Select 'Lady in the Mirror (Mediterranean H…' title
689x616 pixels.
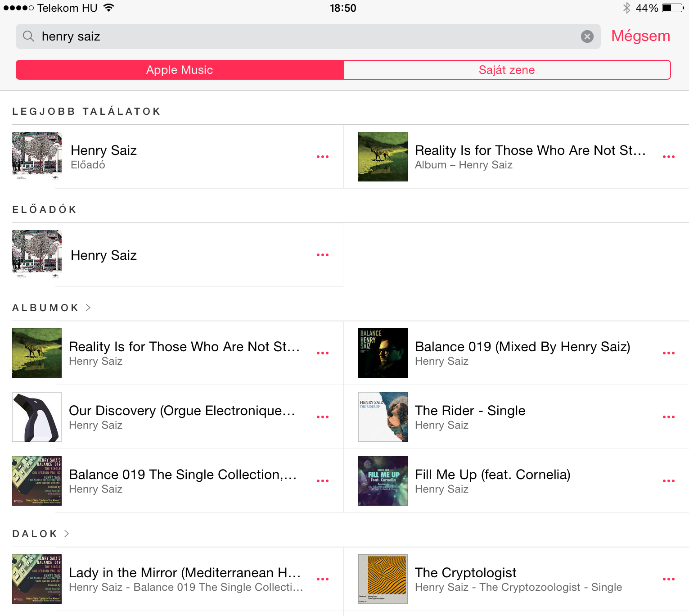click(x=185, y=573)
